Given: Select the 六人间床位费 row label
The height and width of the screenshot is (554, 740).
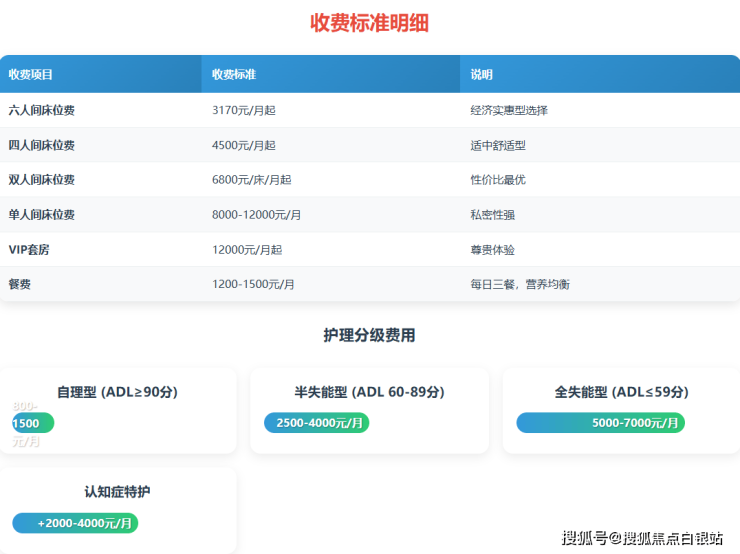Looking at the screenshot, I should point(42,110).
